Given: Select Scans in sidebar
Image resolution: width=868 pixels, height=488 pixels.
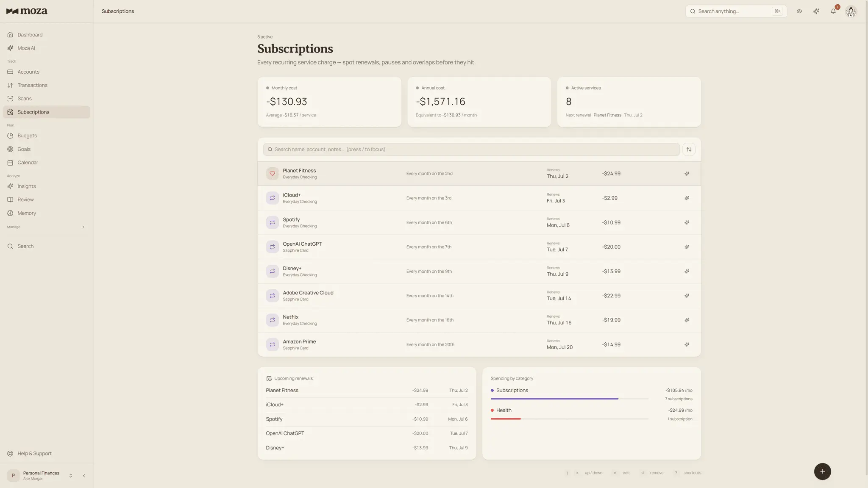Looking at the screenshot, I should click(x=46, y=99).
